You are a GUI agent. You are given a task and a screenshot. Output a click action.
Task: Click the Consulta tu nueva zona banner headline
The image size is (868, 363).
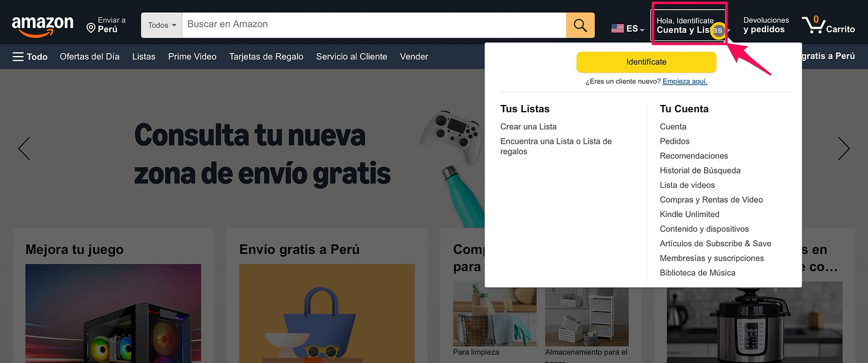(262, 155)
